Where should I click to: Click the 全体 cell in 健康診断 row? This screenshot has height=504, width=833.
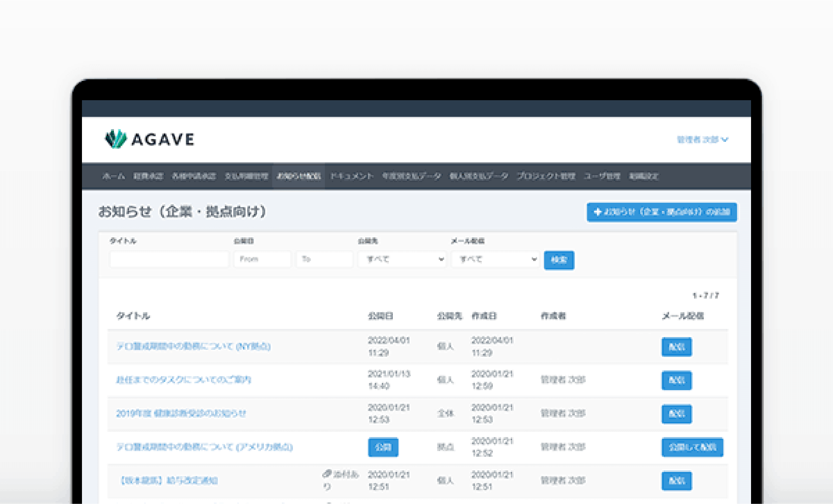coord(445,413)
